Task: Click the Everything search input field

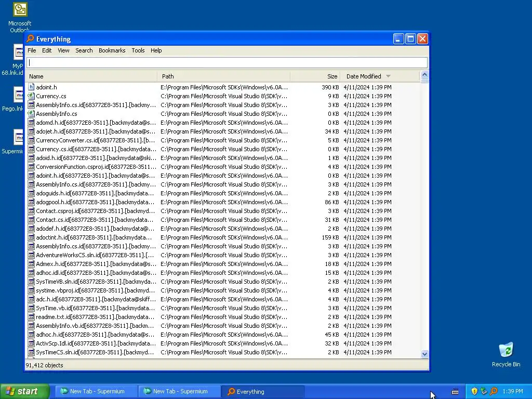Action: coord(227,62)
